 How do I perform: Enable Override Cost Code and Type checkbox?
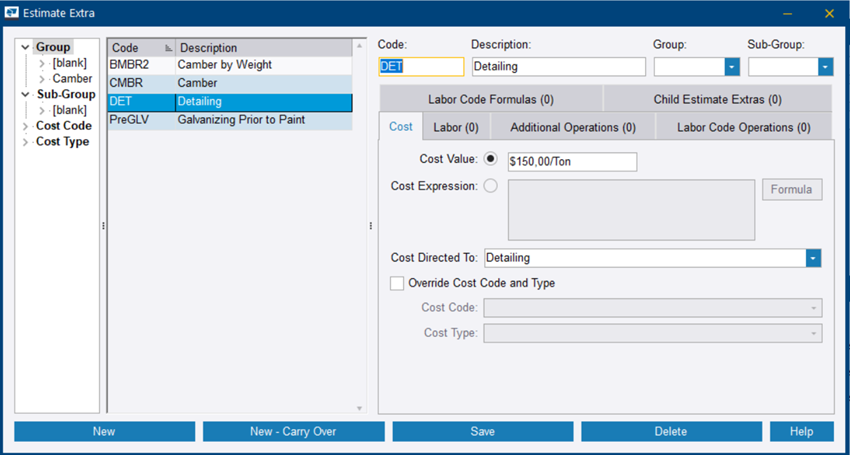tap(397, 283)
